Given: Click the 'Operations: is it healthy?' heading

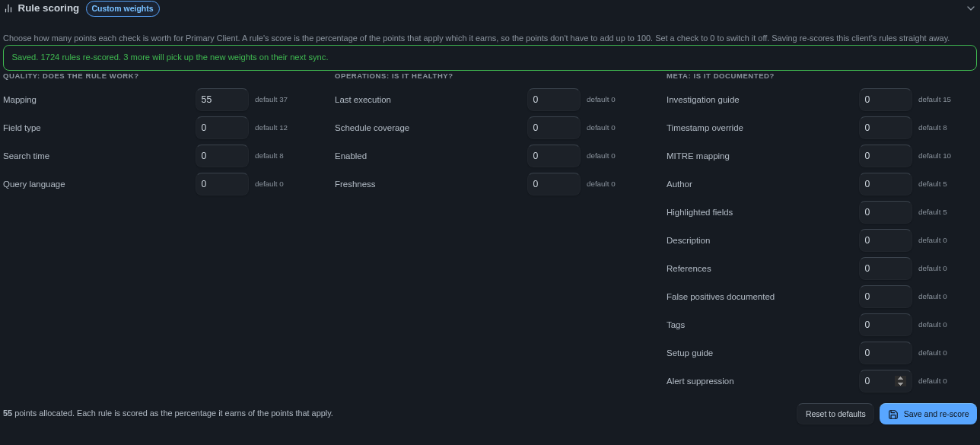Looking at the screenshot, I should [x=394, y=76].
